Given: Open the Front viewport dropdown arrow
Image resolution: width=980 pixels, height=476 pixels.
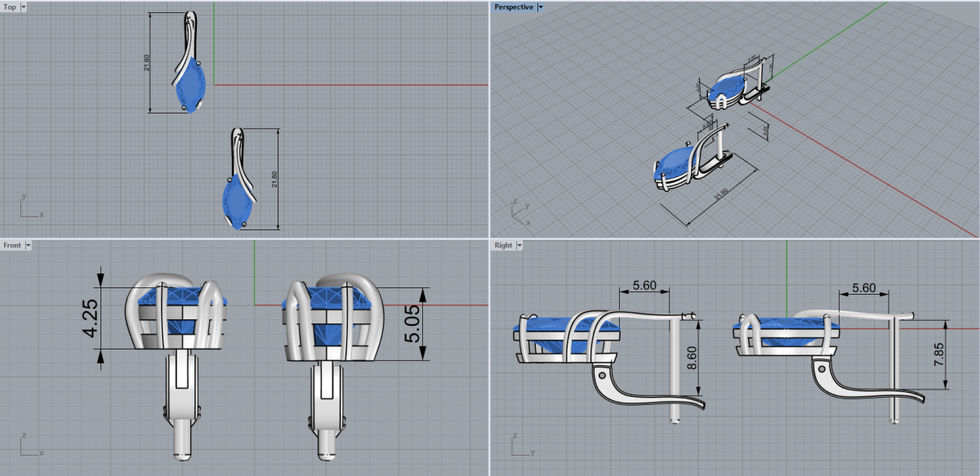Looking at the screenshot, I should click(x=28, y=245).
